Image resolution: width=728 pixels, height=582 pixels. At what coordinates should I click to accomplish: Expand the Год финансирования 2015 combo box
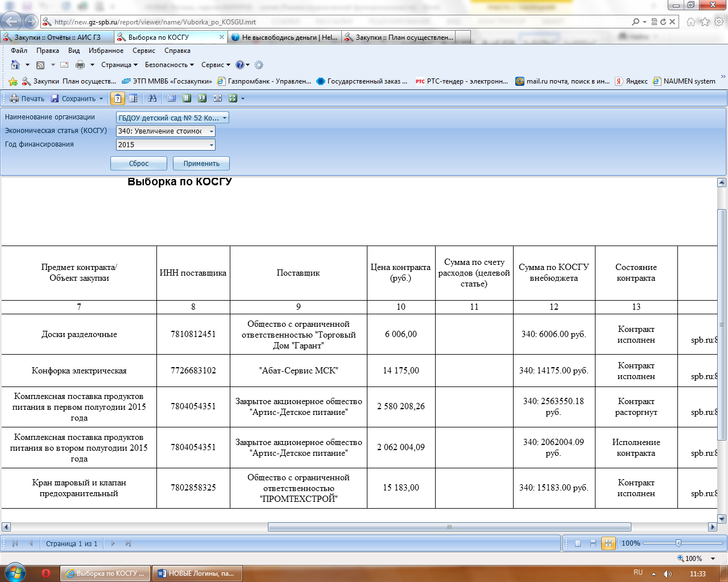coord(212,145)
